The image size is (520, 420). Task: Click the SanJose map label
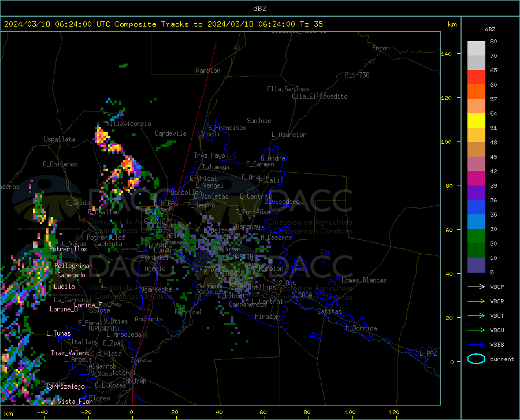[259, 121]
